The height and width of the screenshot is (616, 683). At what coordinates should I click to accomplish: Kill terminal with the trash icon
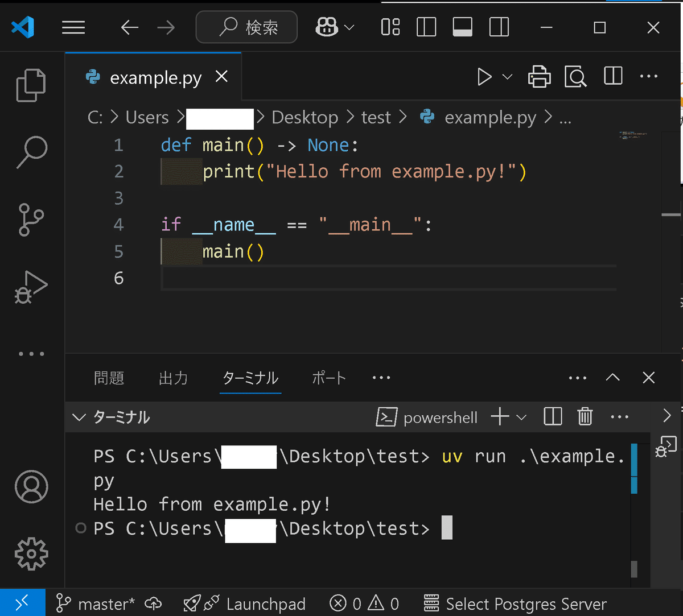coord(585,417)
